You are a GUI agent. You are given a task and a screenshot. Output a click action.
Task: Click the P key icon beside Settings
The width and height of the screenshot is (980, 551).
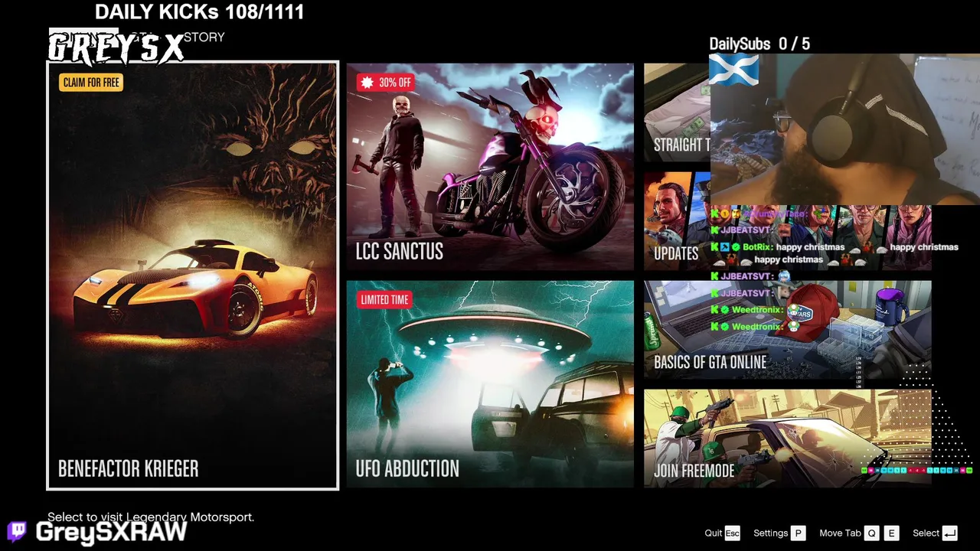click(x=799, y=533)
